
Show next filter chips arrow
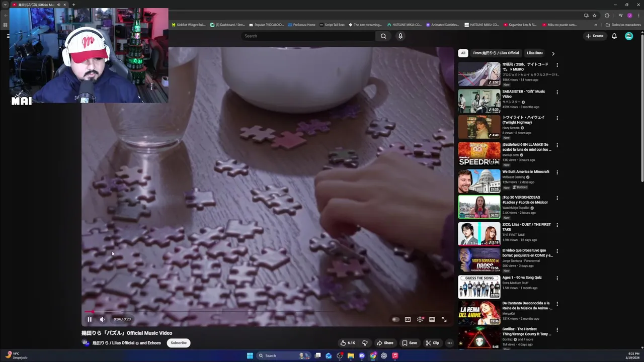[553, 53]
